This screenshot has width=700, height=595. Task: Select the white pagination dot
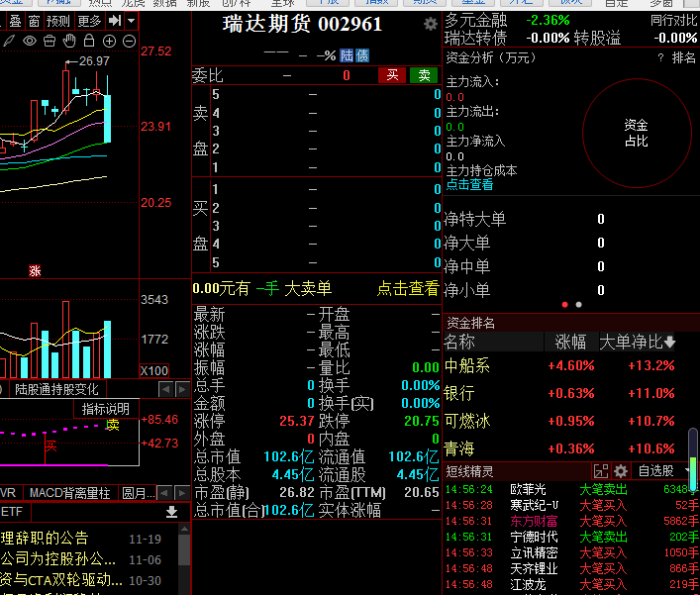point(578,304)
